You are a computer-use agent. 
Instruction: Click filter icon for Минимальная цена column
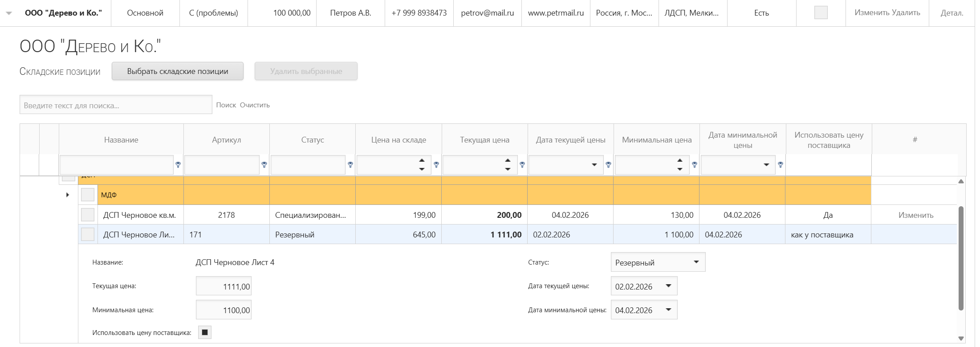coord(694,165)
